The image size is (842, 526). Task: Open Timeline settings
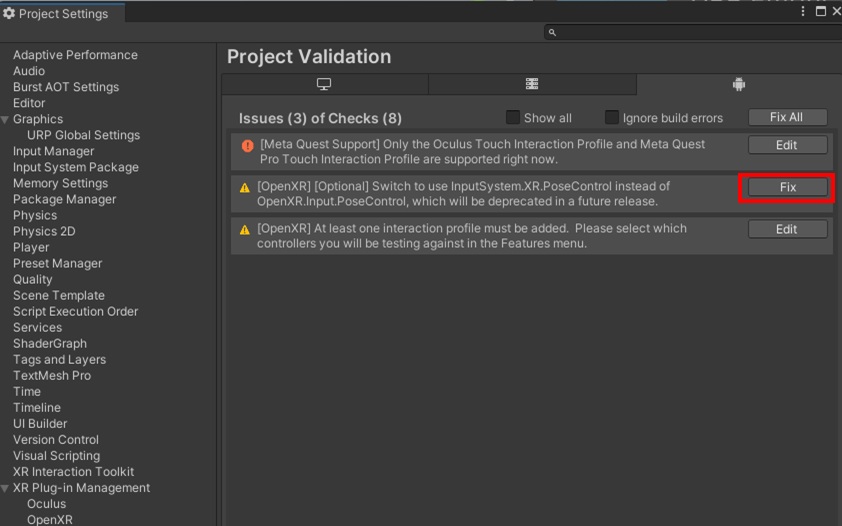coord(37,408)
